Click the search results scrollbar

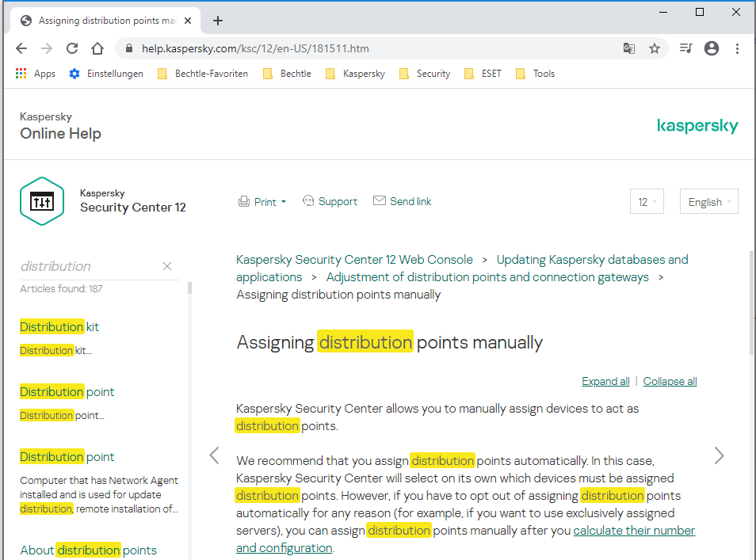tap(189, 288)
